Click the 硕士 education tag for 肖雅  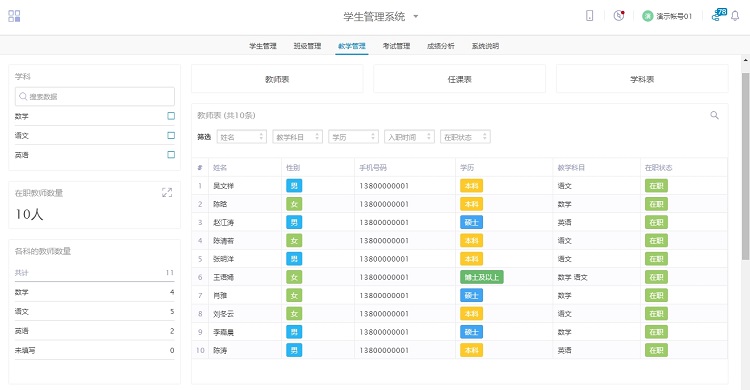tap(471, 296)
